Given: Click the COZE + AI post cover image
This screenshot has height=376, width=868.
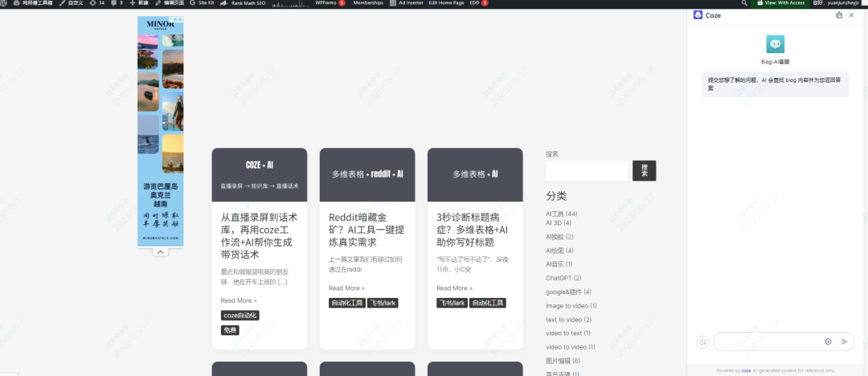Looking at the screenshot, I should [x=259, y=174].
